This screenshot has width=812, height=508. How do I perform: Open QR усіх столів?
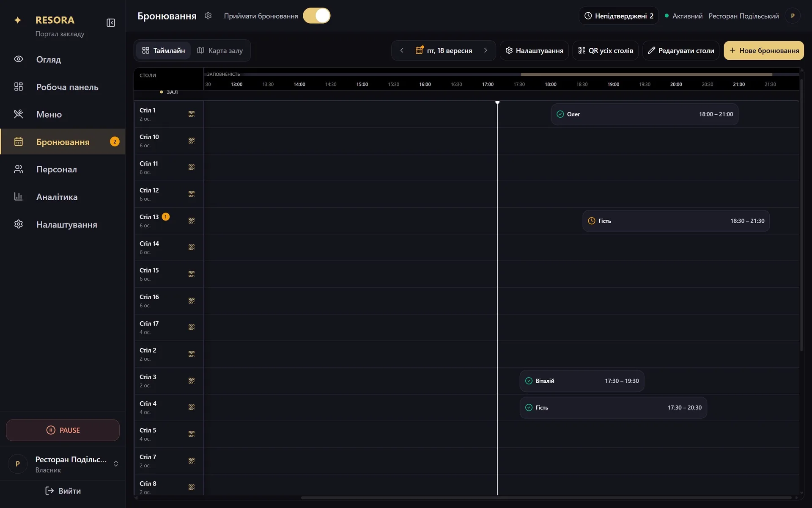605,50
